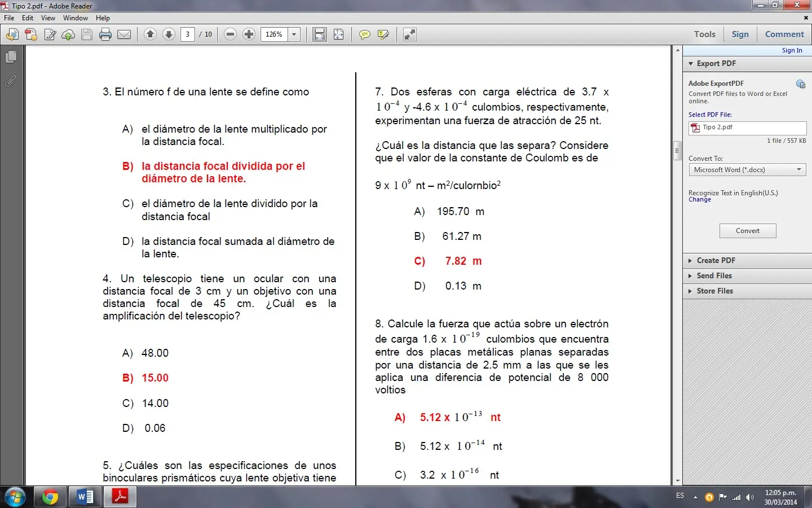Click the volume speaker tray icon

coord(749,497)
